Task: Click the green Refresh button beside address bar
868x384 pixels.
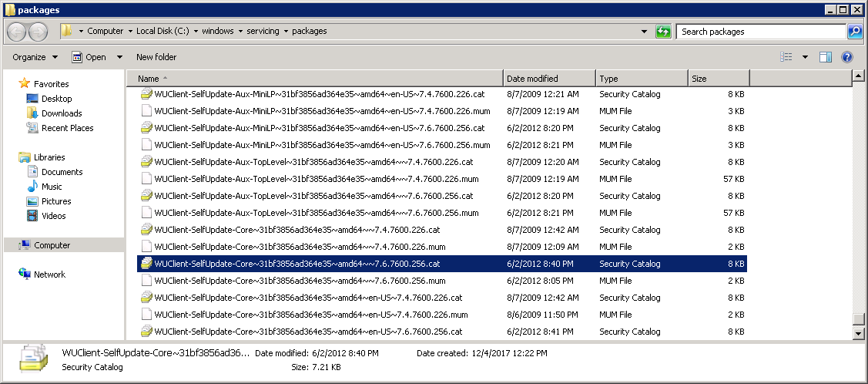Action: click(663, 32)
